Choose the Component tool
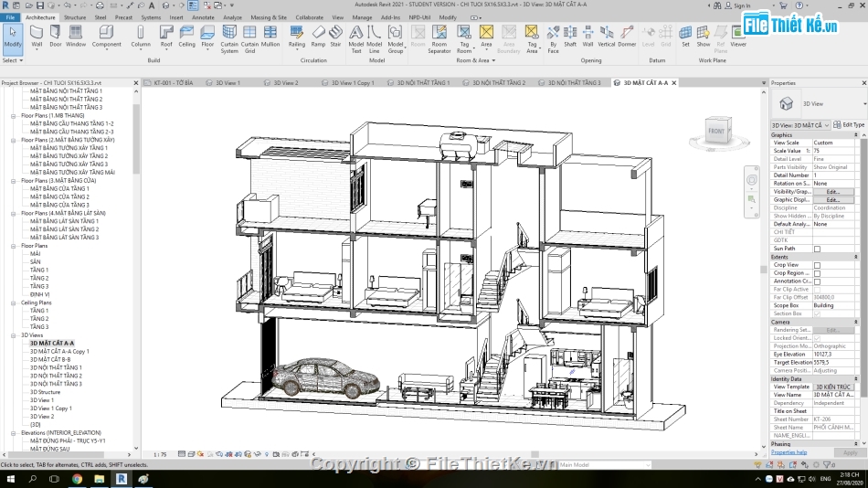 (106, 37)
